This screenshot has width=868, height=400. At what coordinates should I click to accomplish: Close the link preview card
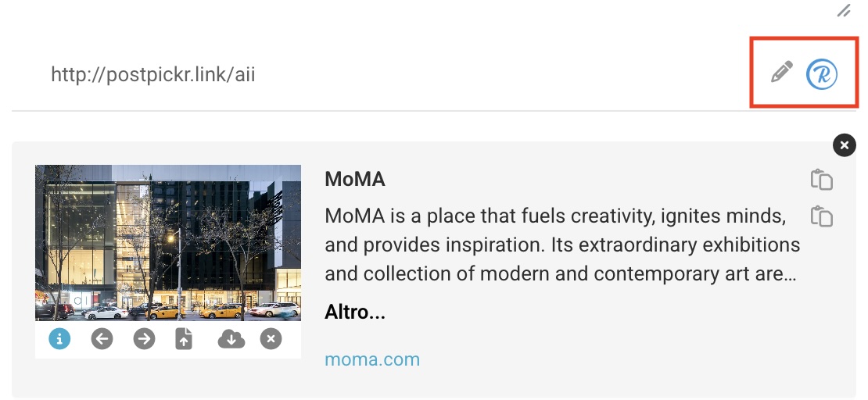pos(844,145)
